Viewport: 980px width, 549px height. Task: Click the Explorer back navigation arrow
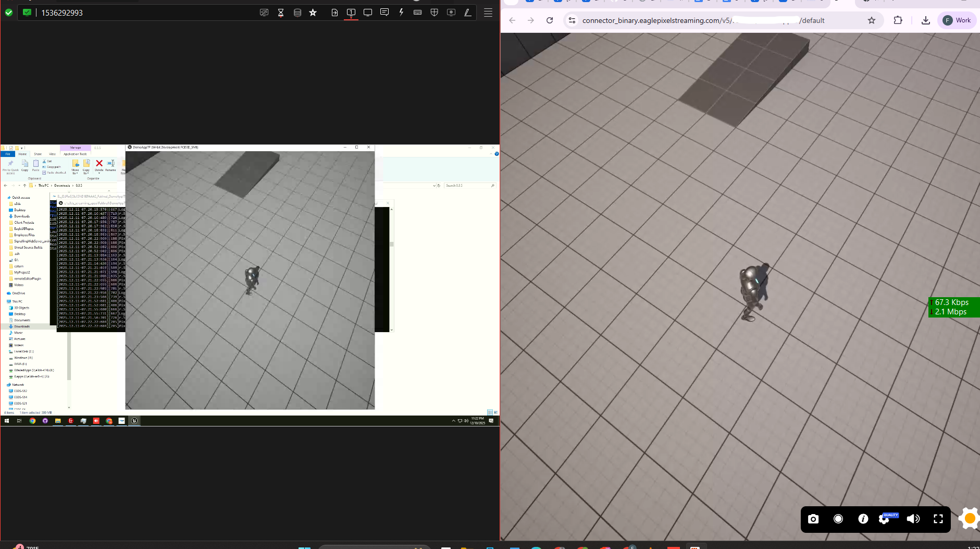pyautogui.click(x=6, y=185)
